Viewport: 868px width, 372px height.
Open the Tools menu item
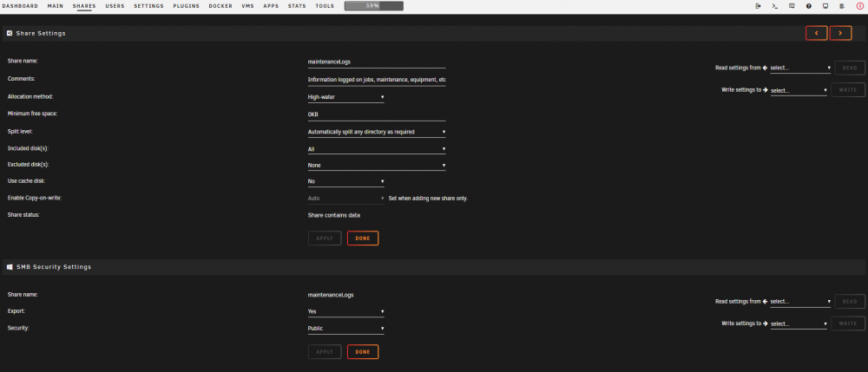pos(325,6)
